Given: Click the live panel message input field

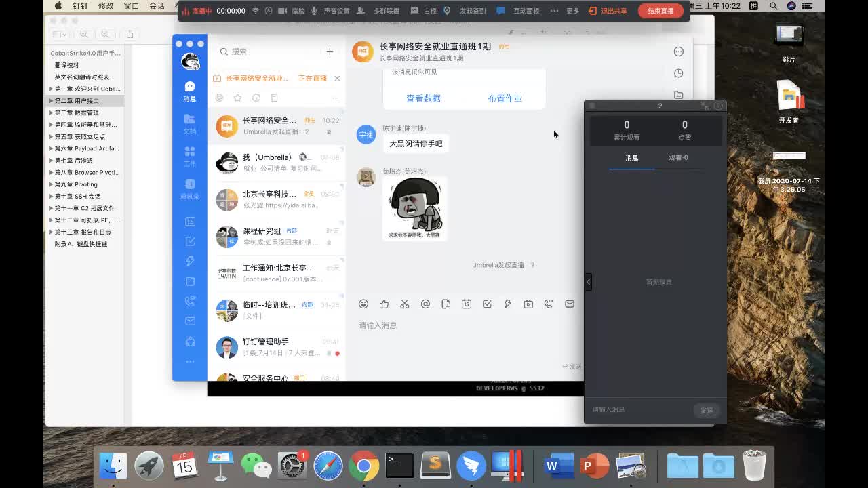Looking at the screenshot, I should 640,410.
